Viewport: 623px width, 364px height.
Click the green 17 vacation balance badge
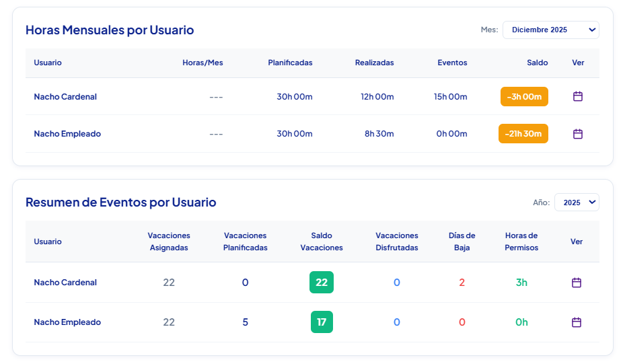pyautogui.click(x=322, y=322)
